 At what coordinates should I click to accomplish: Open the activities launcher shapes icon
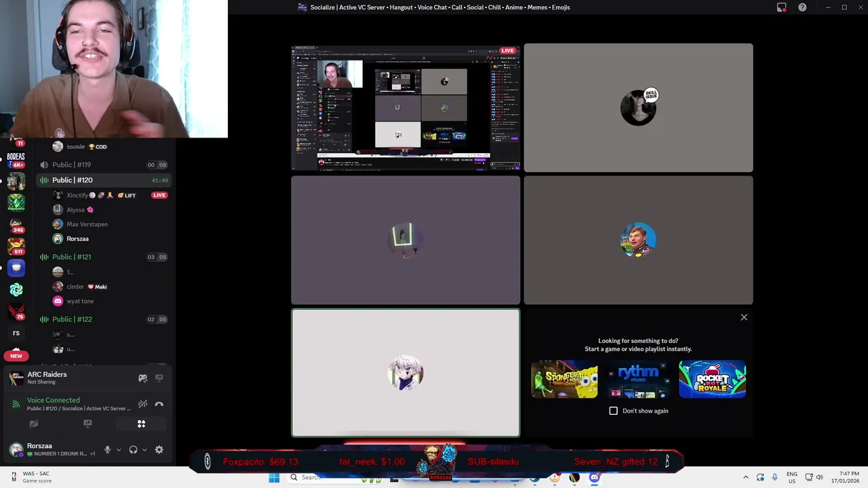coord(141,424)
